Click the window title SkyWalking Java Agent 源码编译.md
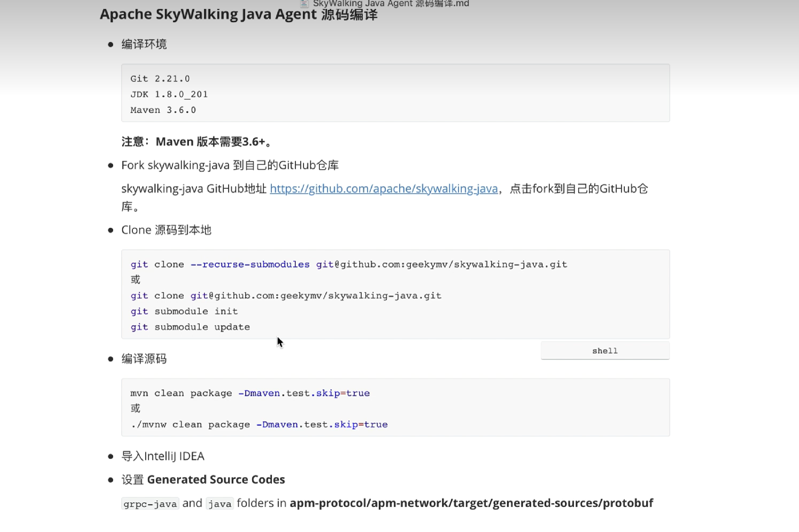This screenshot has width=799, height=532. tap(391, 4)
